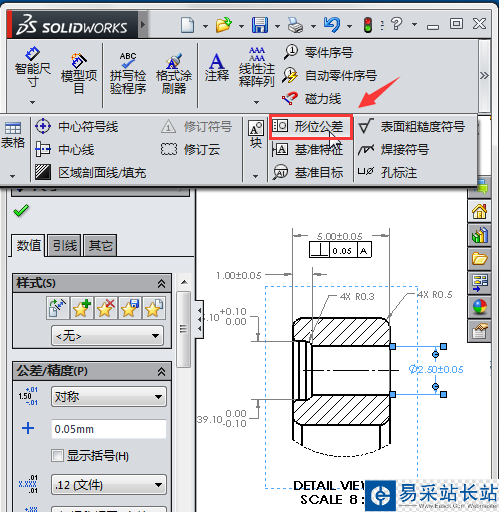Click the Linear Note Pattern (线性注释阵列) tool
499x512 pixels.
tap(256, 67)
